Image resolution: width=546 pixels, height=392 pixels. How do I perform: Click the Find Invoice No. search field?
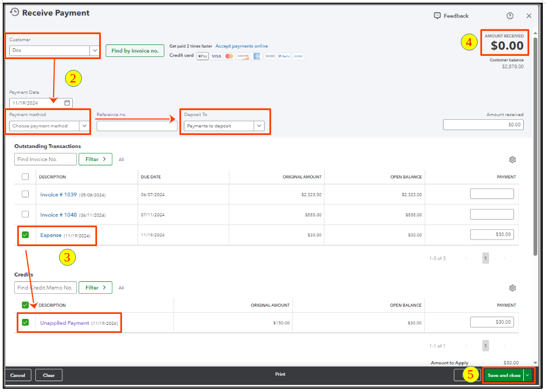coord(45,159)
